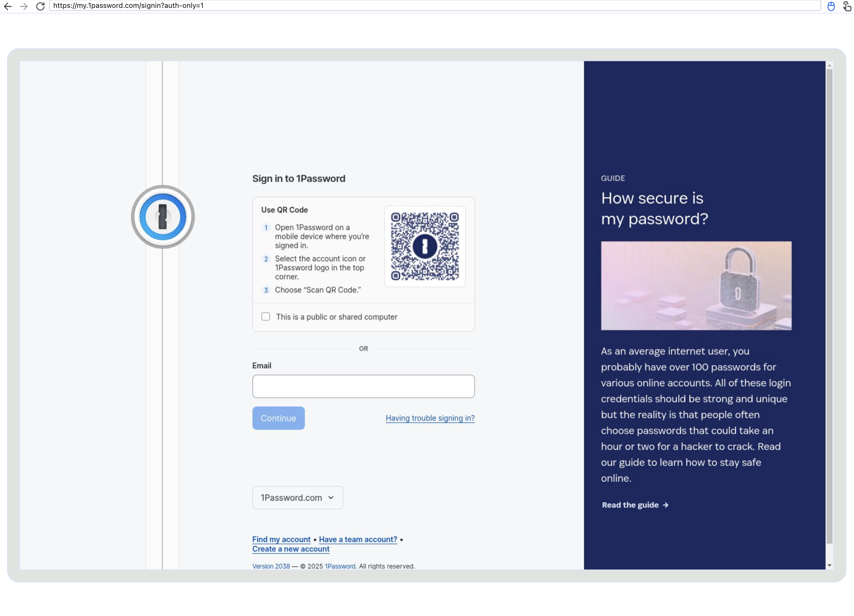The image size is (854, 616).
Task: Check public or shared computer box
Action: (x=266, y=316)
